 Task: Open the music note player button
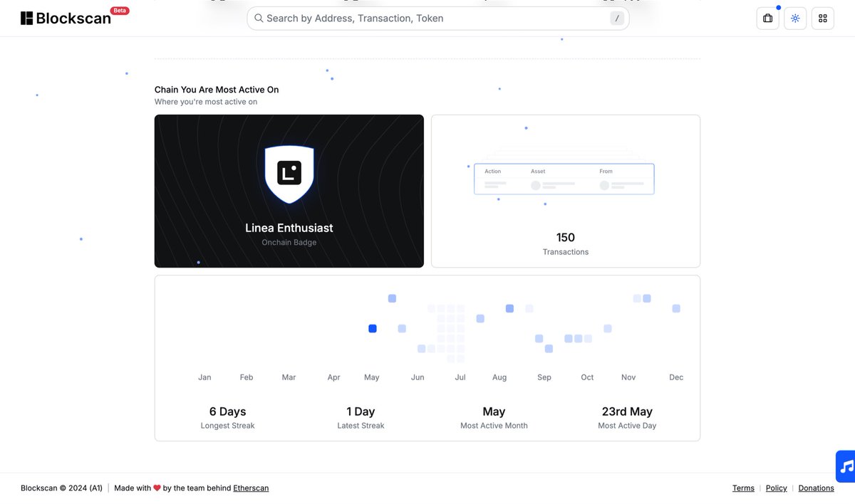pyautogui.click(x=846, y=466)
